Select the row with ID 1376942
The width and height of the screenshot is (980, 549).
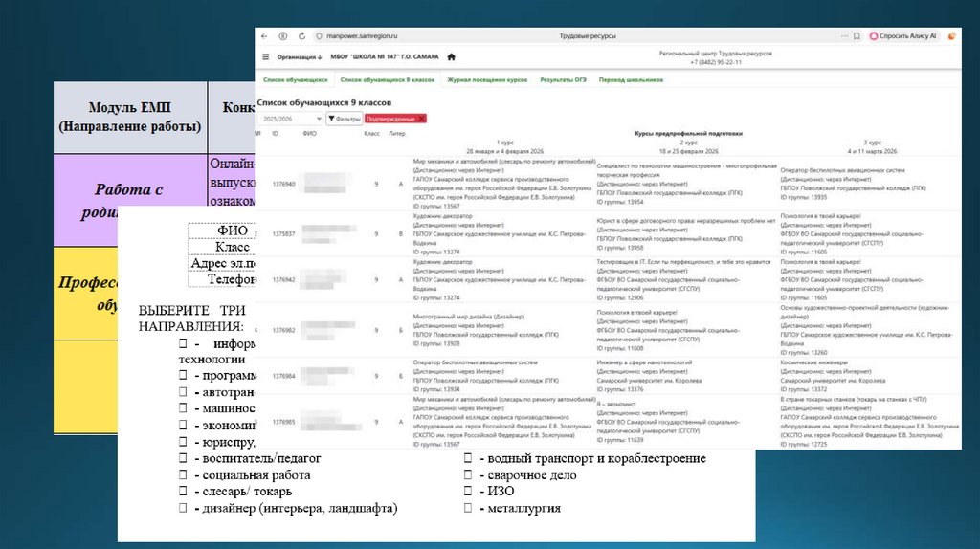pyautogui.click(x=608, y=280)
